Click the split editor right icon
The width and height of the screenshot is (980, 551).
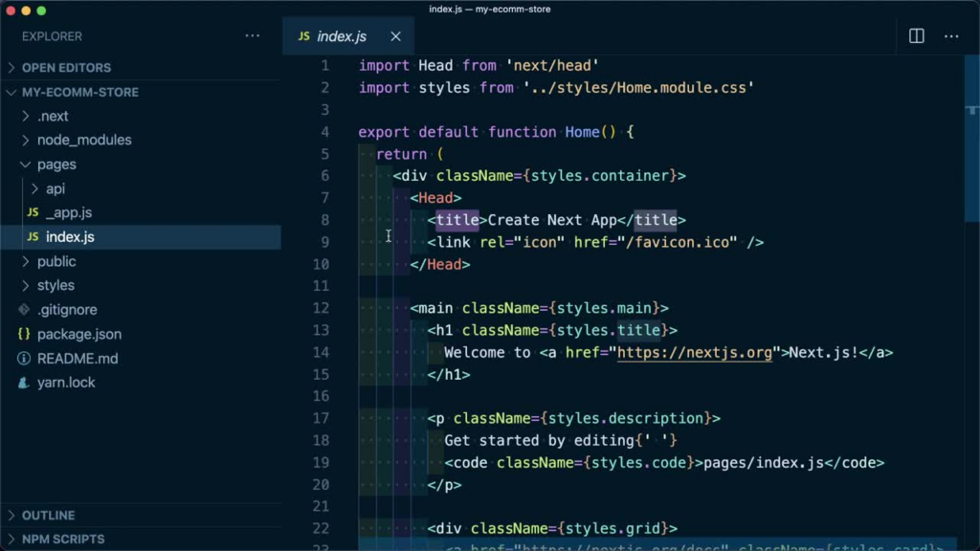(916, 36)
